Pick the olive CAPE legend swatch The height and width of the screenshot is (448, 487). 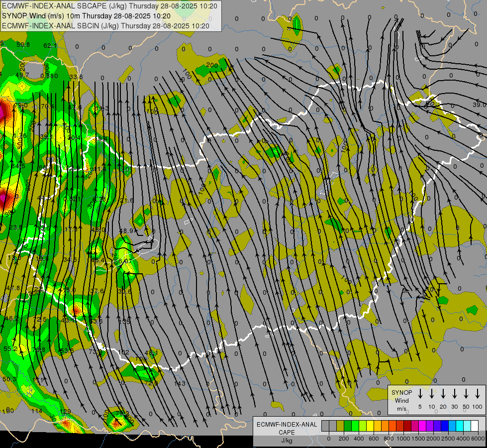coord(340,426)
